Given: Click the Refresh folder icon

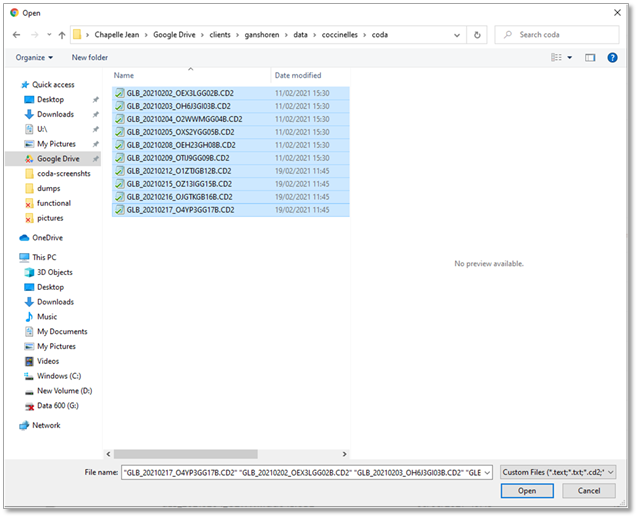Looking at the screenshot, I should click(x=478, y=34).
